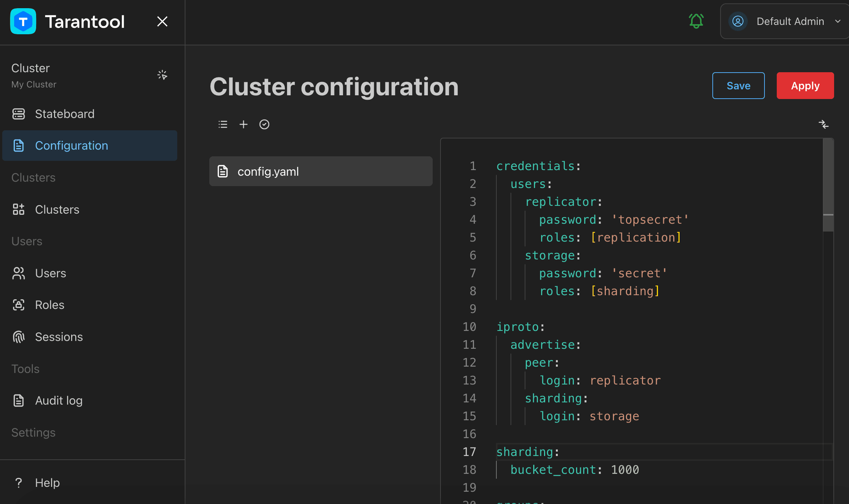Click the 'topsecret' password value
This screenshot has width=849, height=504.
click(x=650, y=220)
